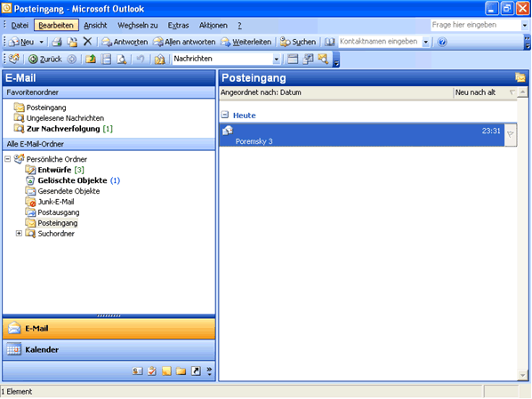The image size is (532, 399).
Task: Click the Zurück back button
Action: pos(45,59)
